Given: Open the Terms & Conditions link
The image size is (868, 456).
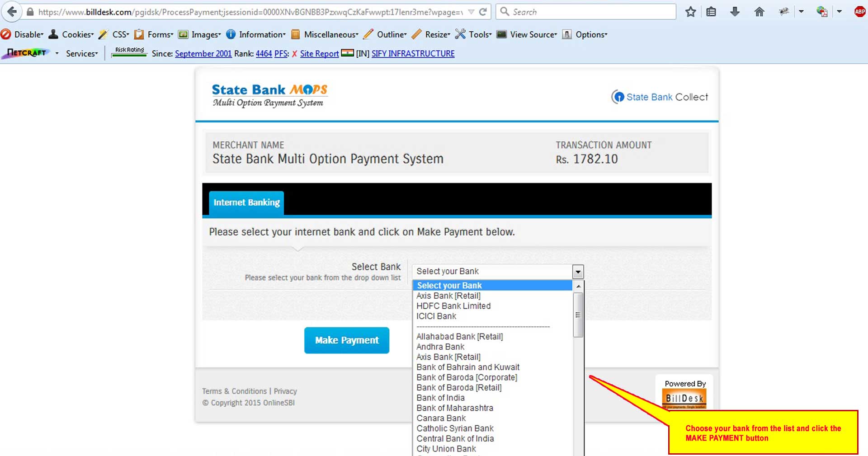Looking at the screenshot, I should 234,391.
